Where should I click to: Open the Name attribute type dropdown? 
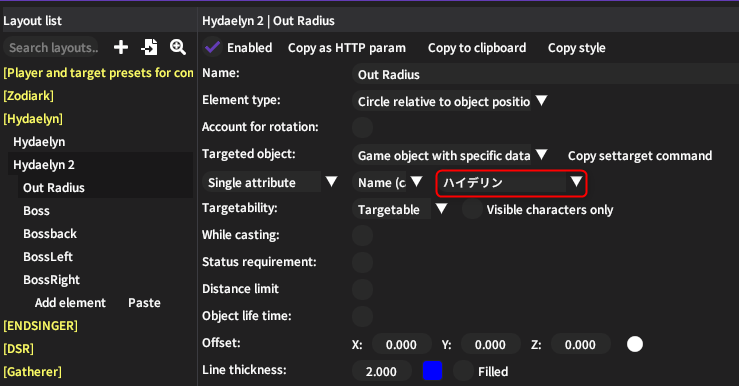(x=387, y=182)
